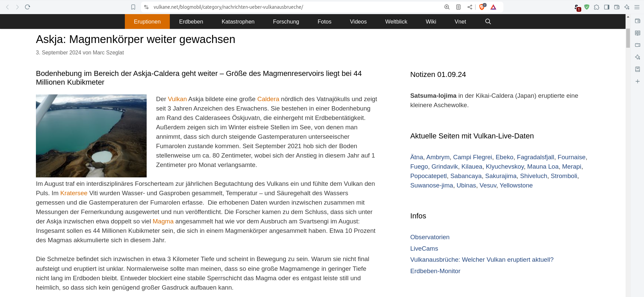The width and height of the screenshot is (644, 297).
Task: Open 'Vulkanausbrüche: Welcher Vulkan eruptiert aktuell?' link
Action: 482,260
